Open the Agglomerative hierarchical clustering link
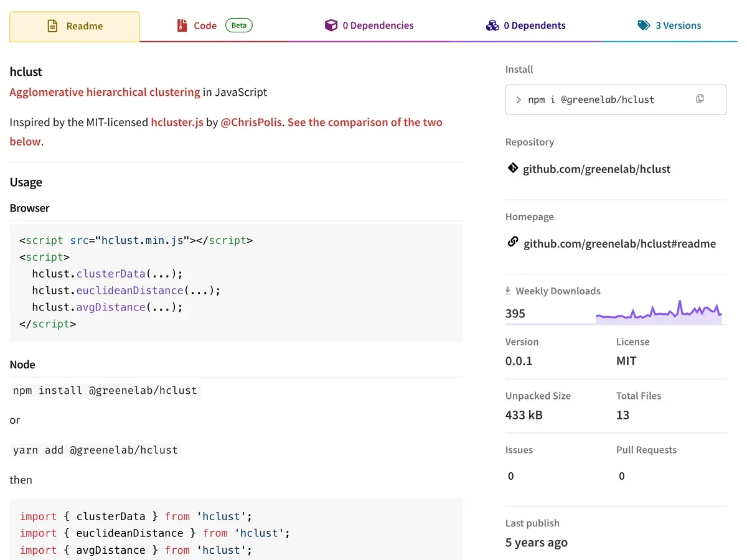This screenshot has height=560, width=747. (x=105, y=92)
